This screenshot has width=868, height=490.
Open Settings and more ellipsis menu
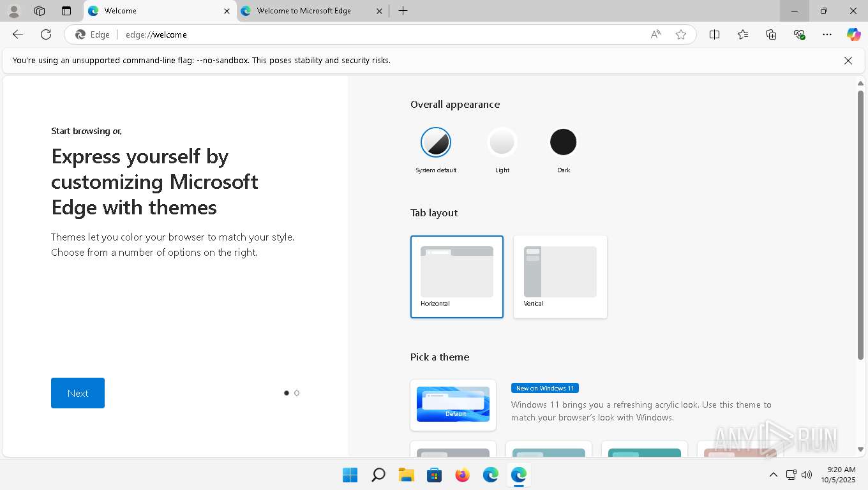(x=827, y=34)
